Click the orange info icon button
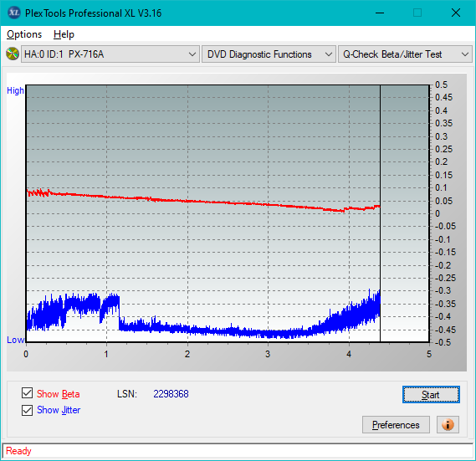 [x=448, y=424]
